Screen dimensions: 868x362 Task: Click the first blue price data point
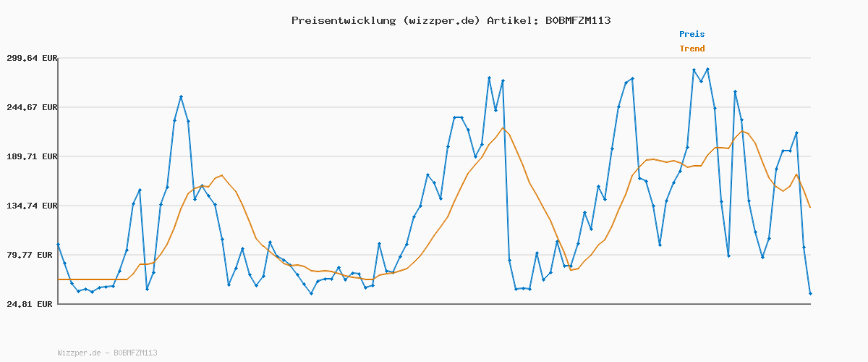pyautogui.click(x=58, y=245)
